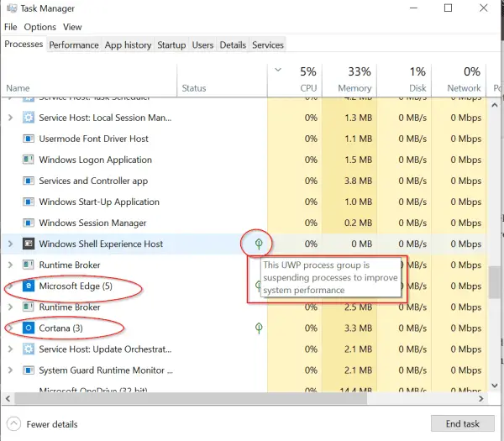The image size is (504, 441).
Task: Expand the Runtime Broker row below Shell Experience Host
Action: click(x=10, y=265)
